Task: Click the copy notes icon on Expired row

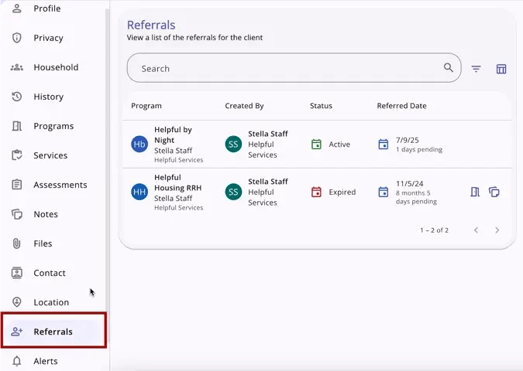Action: click(494, 192)
